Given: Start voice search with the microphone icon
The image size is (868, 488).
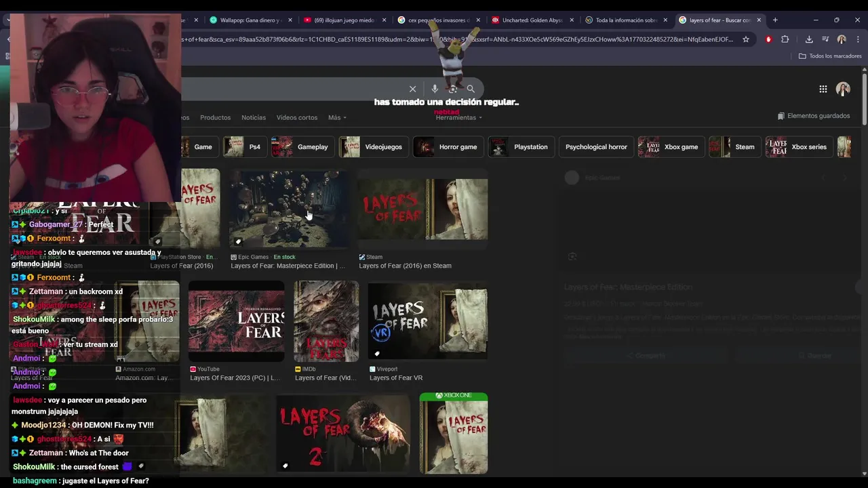Looking at the screenshot, I should (x=435, y=89).
